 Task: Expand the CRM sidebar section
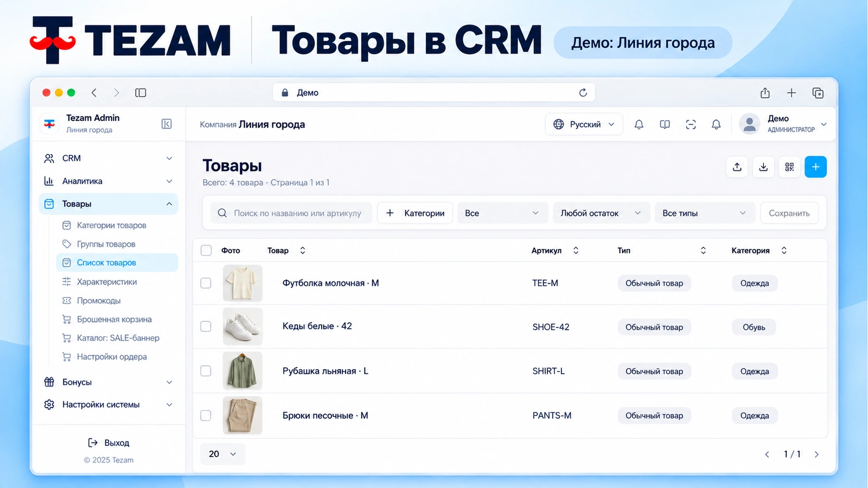pyautogui.click(x=108, y=158)
